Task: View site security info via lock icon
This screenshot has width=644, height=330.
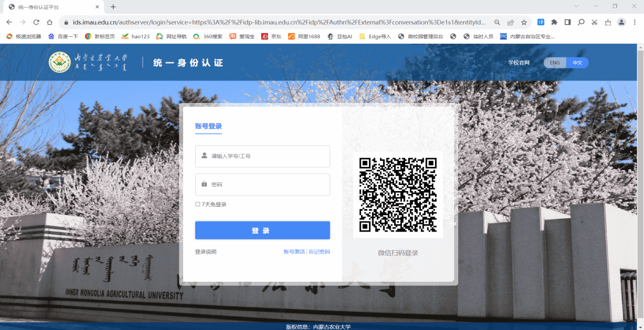Action: (66, 22)
